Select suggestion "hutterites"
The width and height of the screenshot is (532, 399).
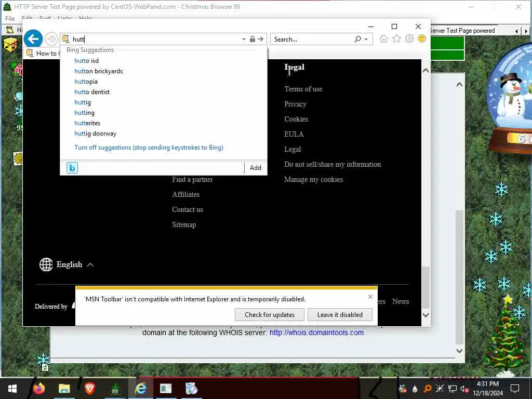pyautogui.click(x=87, y=123)
